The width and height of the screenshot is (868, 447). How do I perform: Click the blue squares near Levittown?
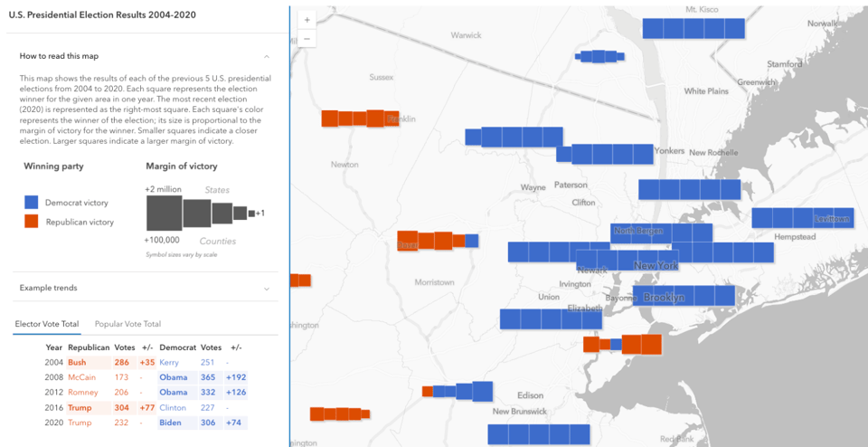coord(800,218)
